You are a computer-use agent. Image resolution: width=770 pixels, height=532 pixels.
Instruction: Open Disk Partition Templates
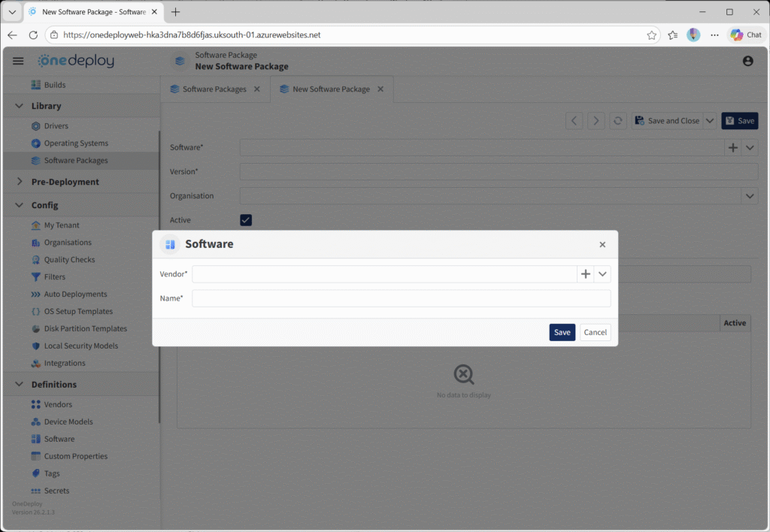(86, 328)
